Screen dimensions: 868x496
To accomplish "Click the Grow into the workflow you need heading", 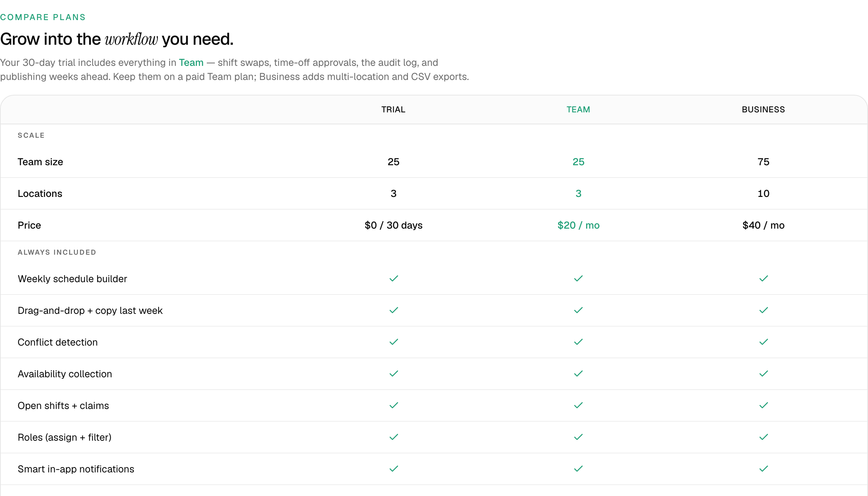I will pyautogui.click(x=117, y=39).
